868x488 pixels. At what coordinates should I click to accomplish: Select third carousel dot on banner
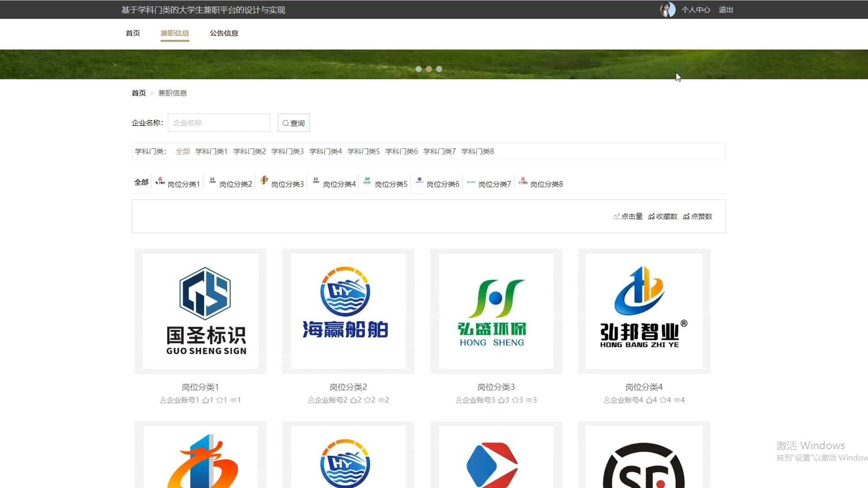coord(439,69)
